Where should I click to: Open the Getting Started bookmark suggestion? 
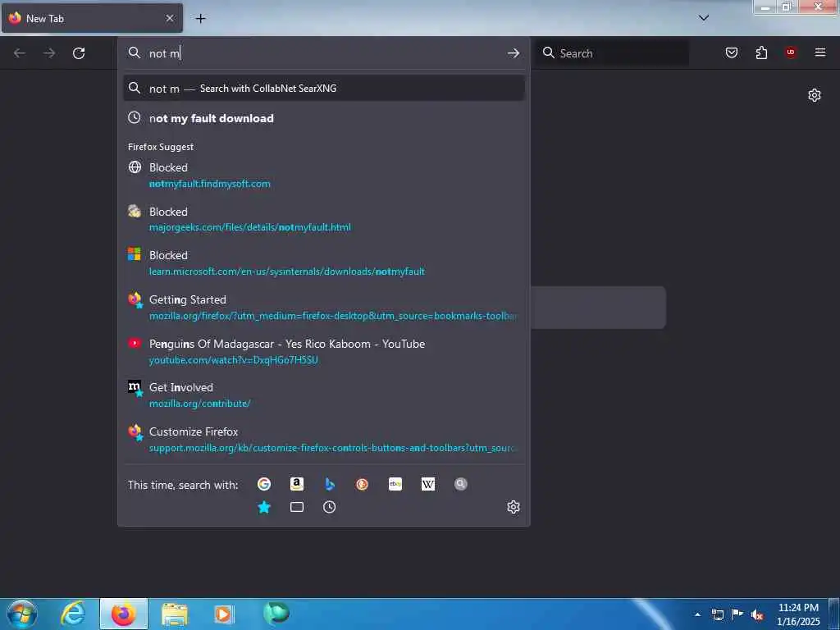pos(323,307)
